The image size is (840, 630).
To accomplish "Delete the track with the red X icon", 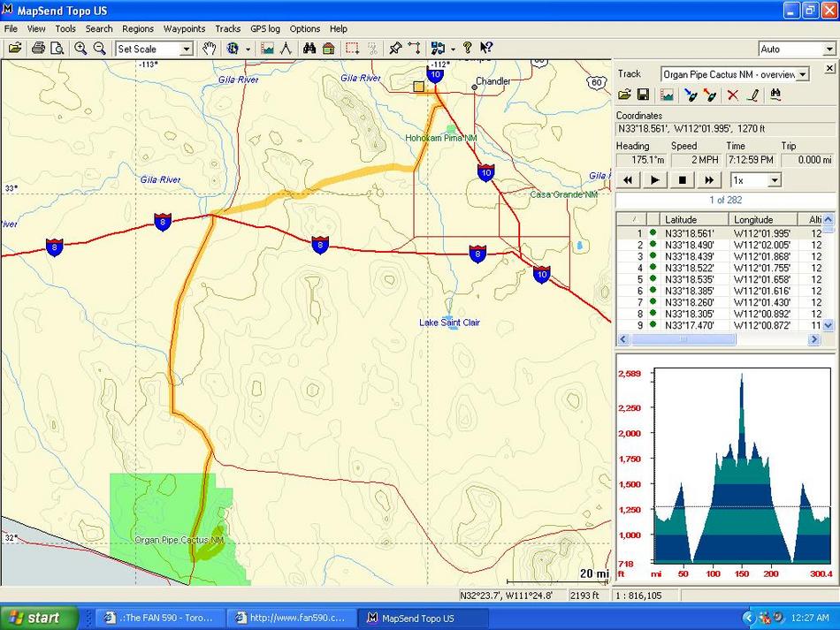I will pyautogui.click(x=733, y=95).
